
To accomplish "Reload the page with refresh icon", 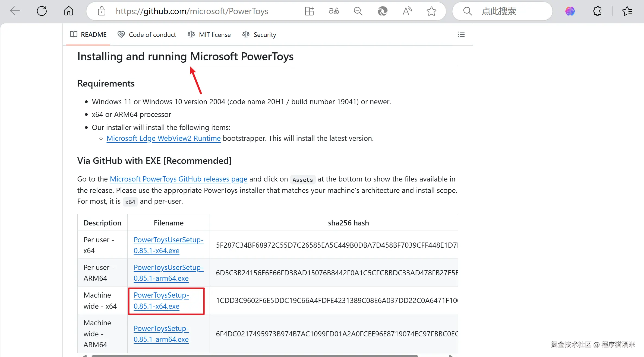I will (x=42, y=11).
